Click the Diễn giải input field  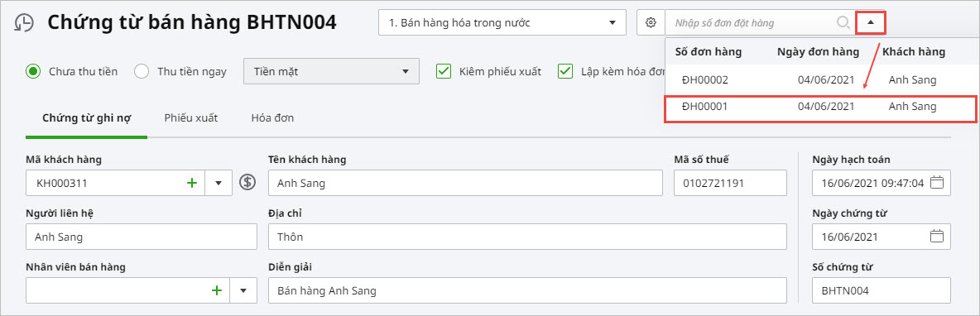tap(527, 290)
